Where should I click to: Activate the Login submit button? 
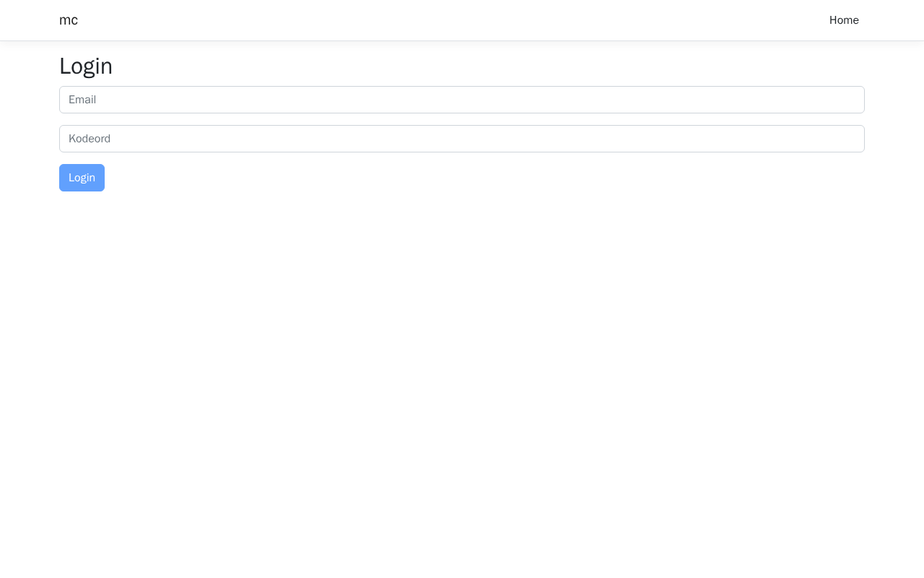82,178
